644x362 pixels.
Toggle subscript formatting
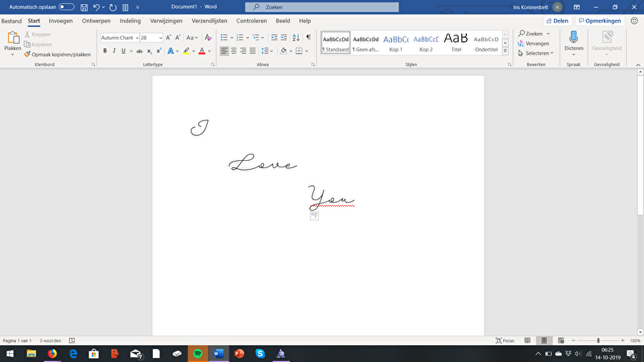150,51
